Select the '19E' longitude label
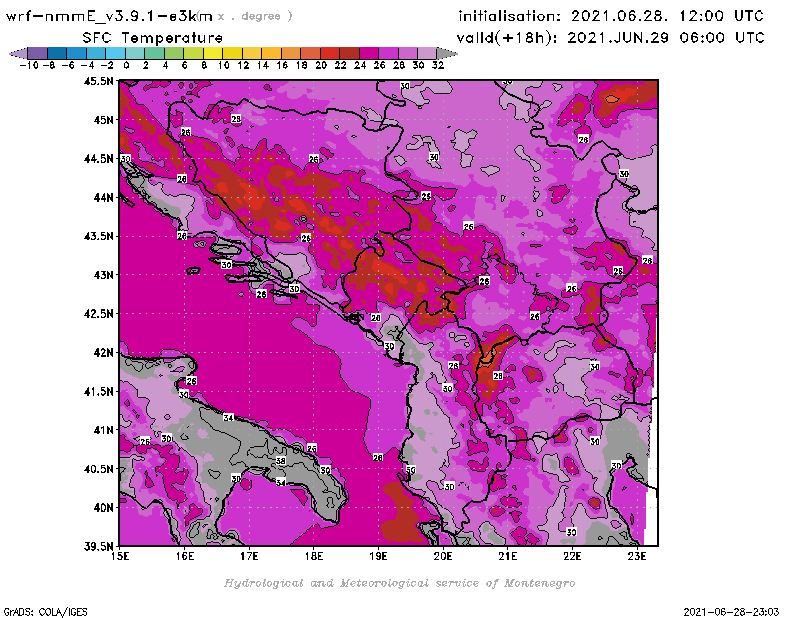Viewport: 800px width, 618px height. (379, 557)
